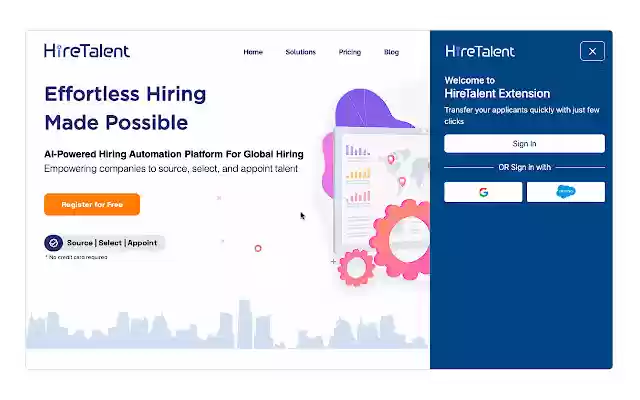Sign in with Google icon button
Screen dimensions: 640x400
tap(483, 192)
